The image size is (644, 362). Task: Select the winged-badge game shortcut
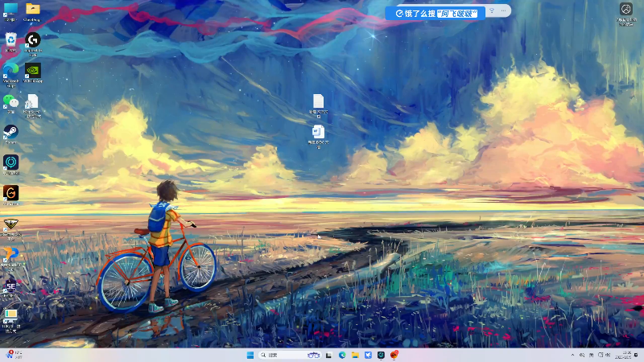click(10, 228)
